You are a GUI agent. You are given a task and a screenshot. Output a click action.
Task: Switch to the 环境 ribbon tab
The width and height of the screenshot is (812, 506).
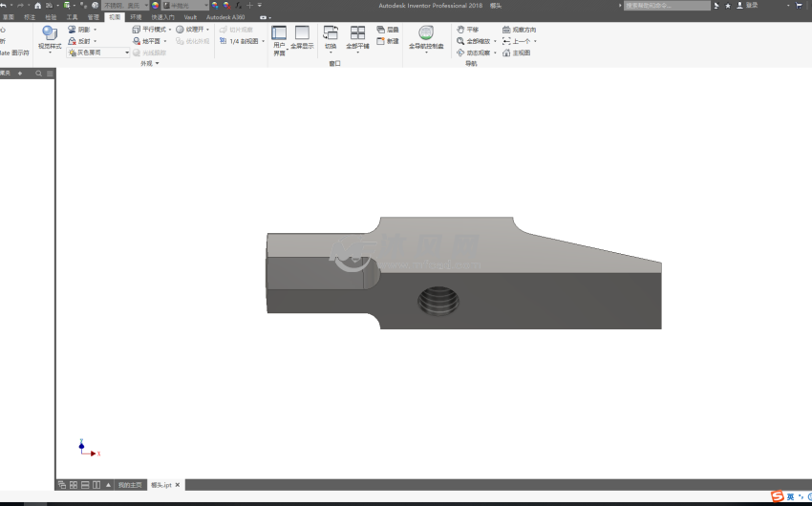(136, 17)
